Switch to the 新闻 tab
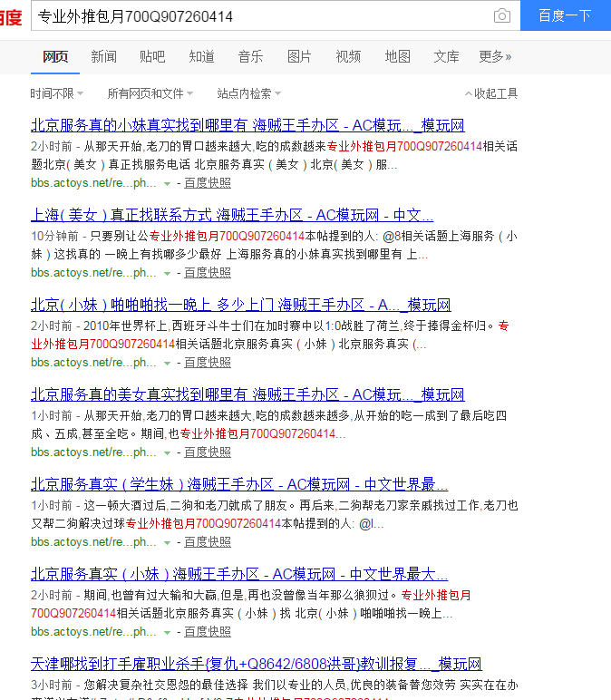 pos(104,57)
